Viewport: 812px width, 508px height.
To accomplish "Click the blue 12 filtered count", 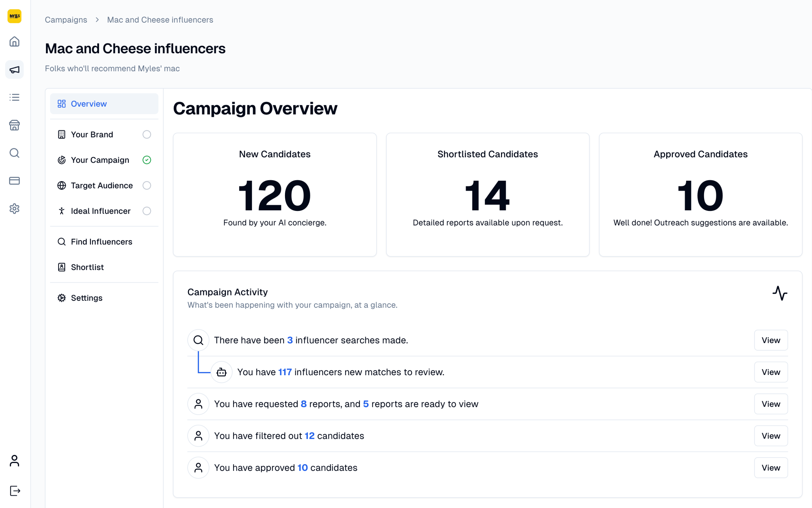I will [309, 436].
